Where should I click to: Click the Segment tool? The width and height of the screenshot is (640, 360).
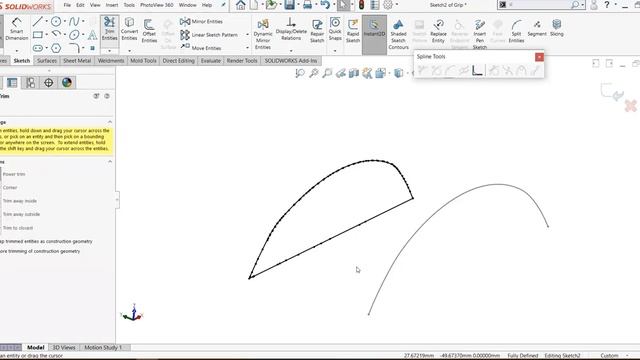537,28
